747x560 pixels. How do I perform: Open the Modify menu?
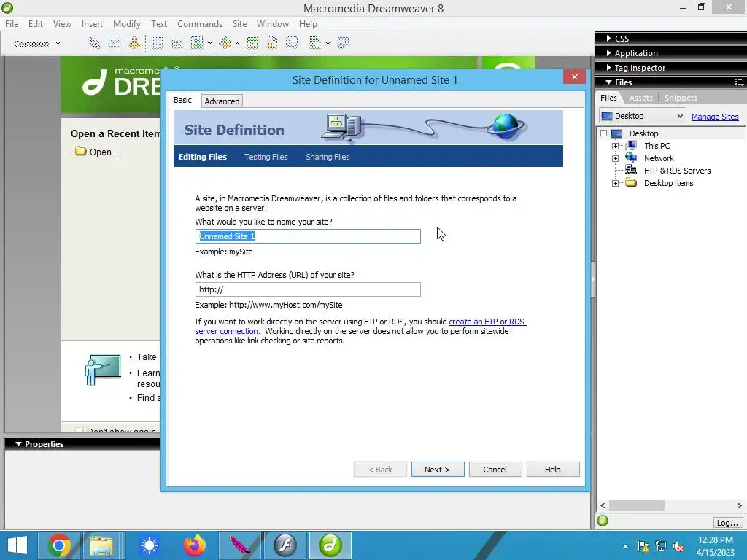(127, 24)
